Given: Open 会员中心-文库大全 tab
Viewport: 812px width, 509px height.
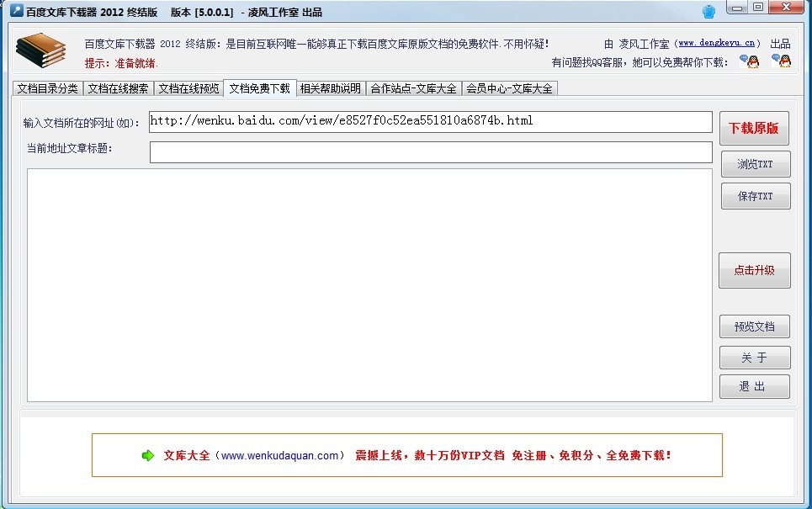Looking at the screenshot, I should pyautogui.click(x=509, y=88).
